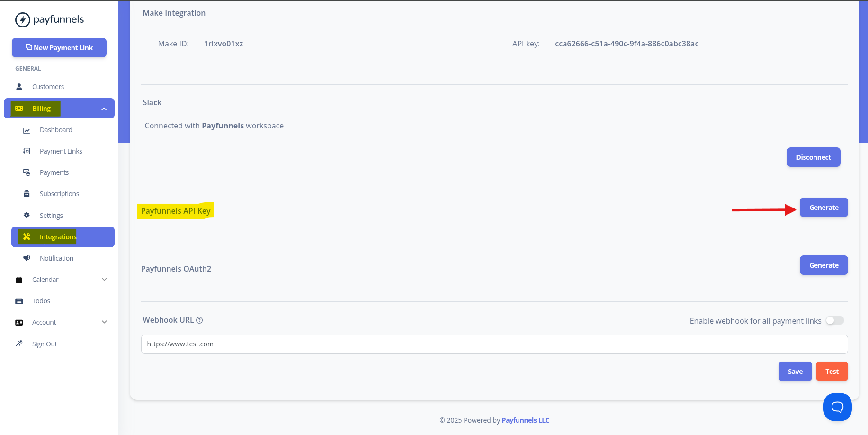Click the Sign Out running icon
The image size is (868, 435).
[19, 344]
